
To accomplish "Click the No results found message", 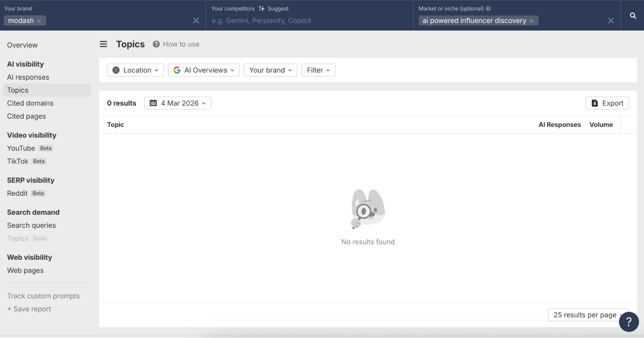I will pyautogui.click(x=368, y=242).
